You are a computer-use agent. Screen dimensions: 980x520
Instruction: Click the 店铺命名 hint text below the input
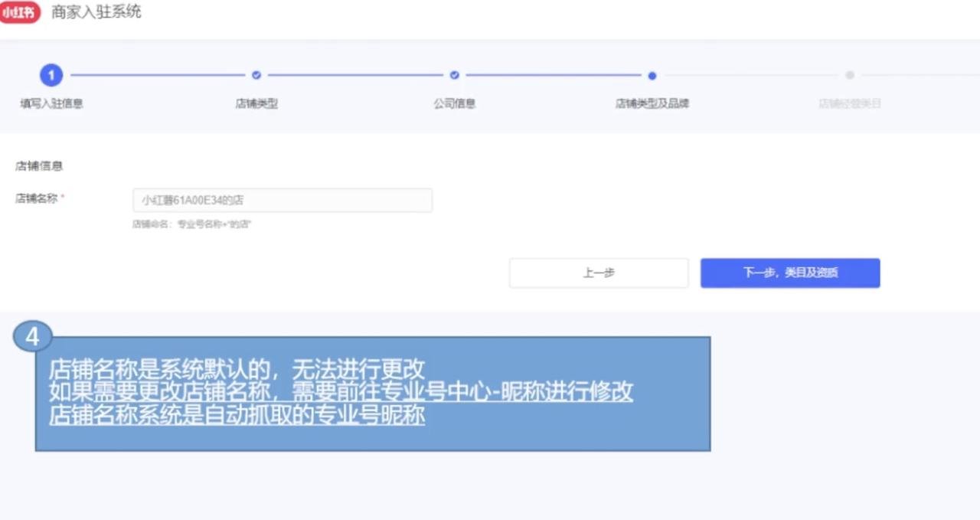[192, 224]
